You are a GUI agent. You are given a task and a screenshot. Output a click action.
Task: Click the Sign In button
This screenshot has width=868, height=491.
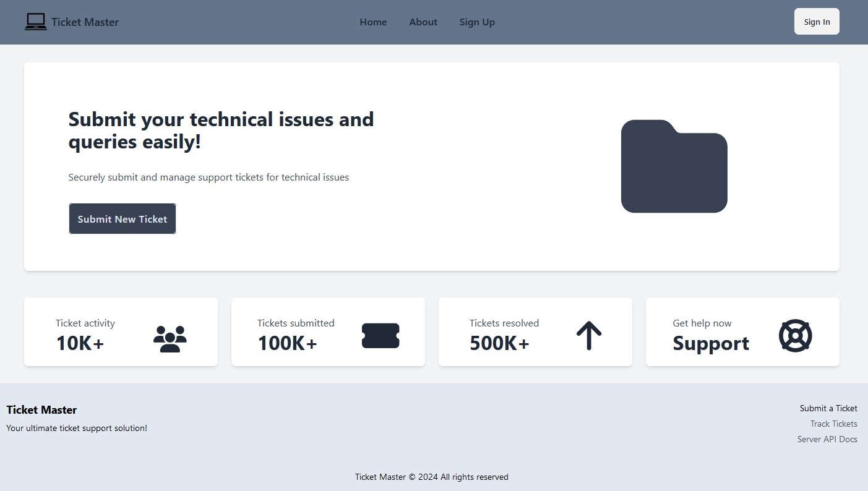(817, 22)
